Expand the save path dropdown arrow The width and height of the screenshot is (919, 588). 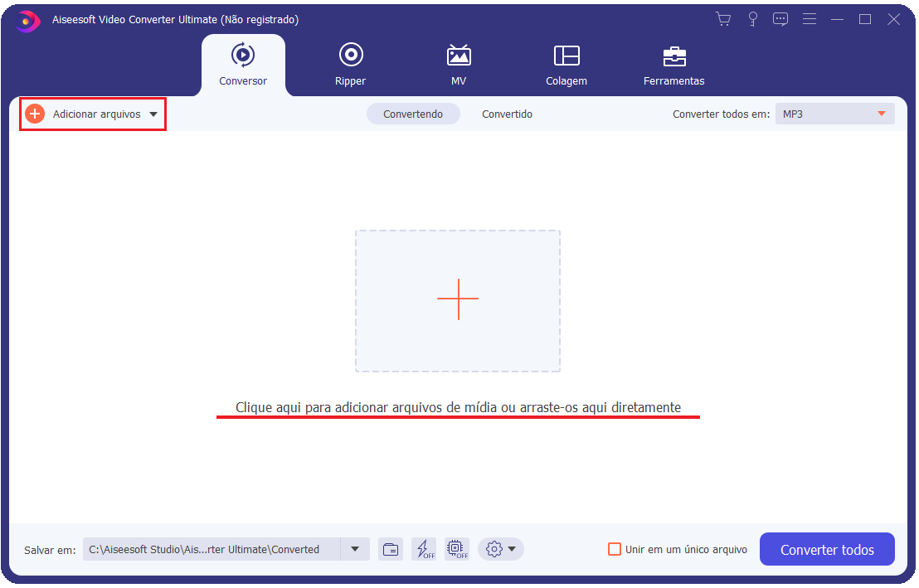tap(355, 549)
